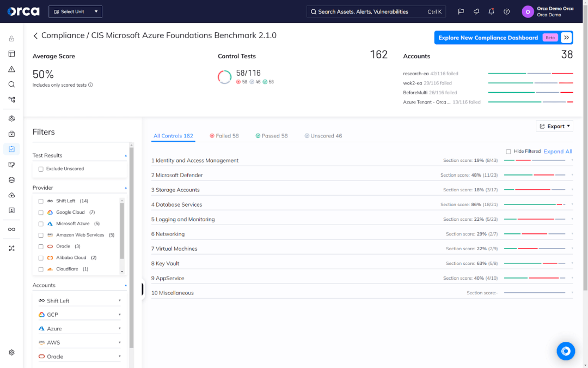Open the alerts triangle icon in sidebar
The width and height of the screenshot is (588, 368).
tap(11, 69)
